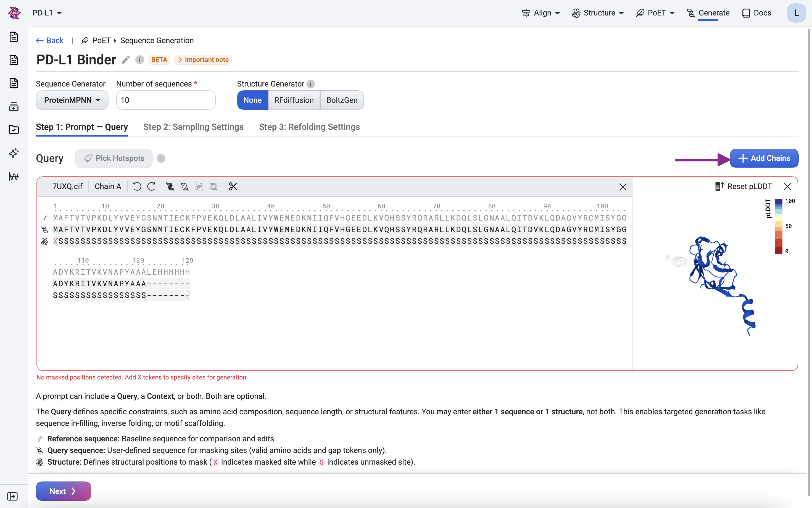
Task: Expand the sidebar with the bottom-left panel icon
Action: (12, 496)
